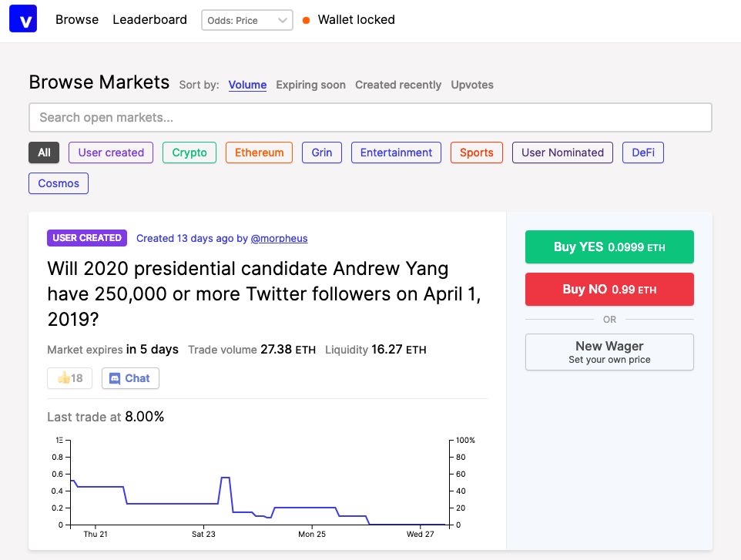This screenshot has height=560, width=741.
Task: Click the Mon 25 chart axis label
Action: (312, 534)
